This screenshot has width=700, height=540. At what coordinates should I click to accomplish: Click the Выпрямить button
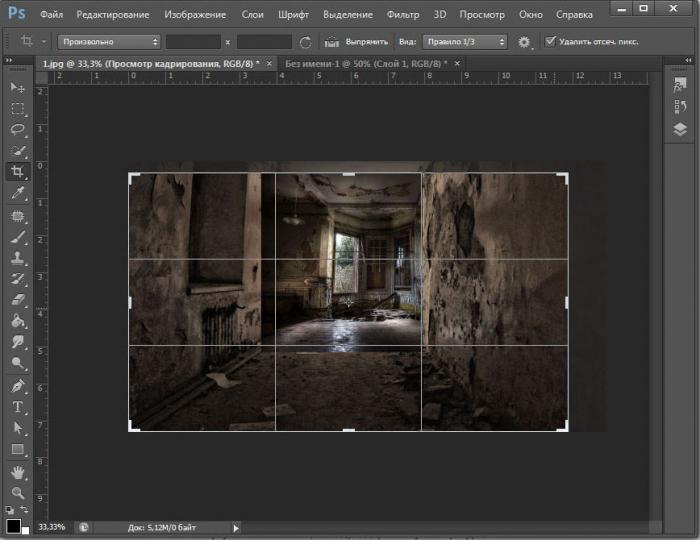367,42
